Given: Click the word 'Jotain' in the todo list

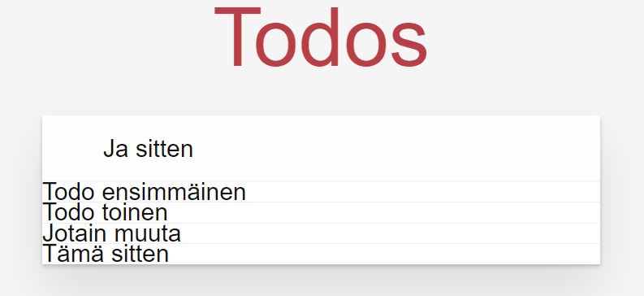Looking at the screenshot, I should [75, 233].
